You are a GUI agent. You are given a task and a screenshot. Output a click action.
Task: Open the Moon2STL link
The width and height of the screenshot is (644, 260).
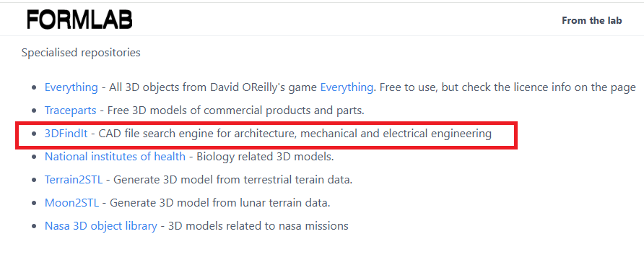pos(72,202)
